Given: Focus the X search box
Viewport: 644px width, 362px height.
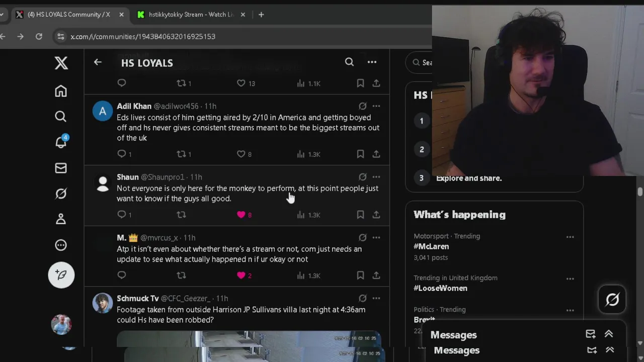Looking at the screenshot, I should click(x=419, y=62).
